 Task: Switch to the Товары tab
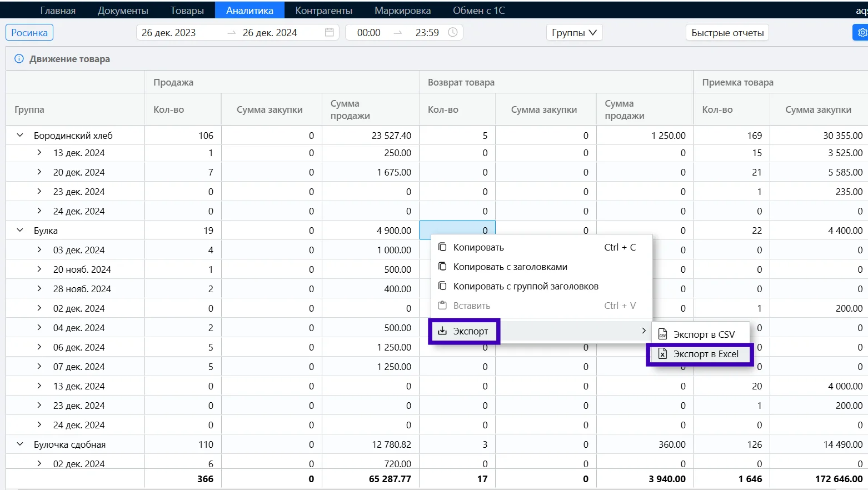coord(187,10)
